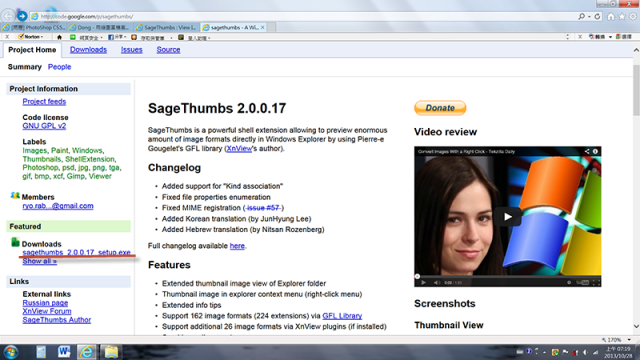Go back with the browser back arrow
This screenshot has width=640, height=360.
tap(8, 16)
